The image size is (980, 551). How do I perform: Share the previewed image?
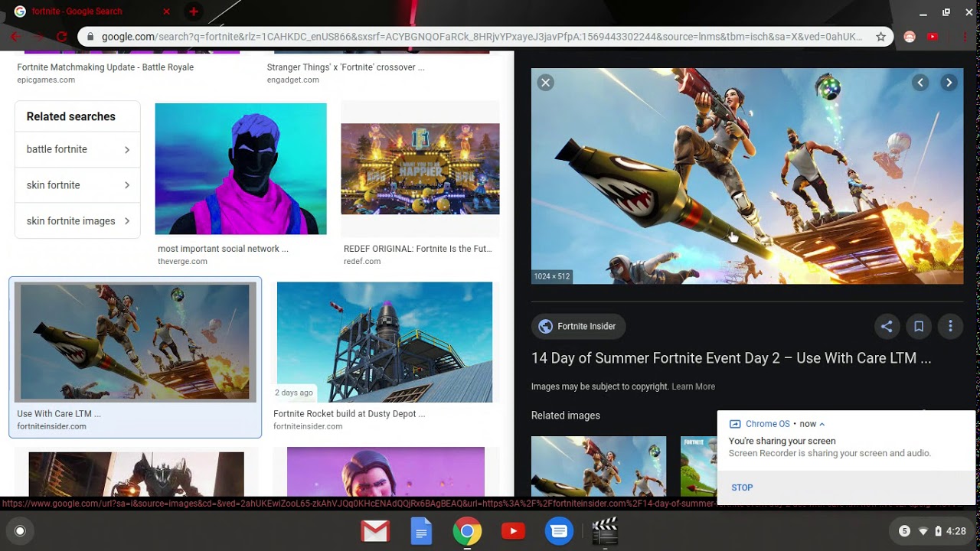pos(887,327)
